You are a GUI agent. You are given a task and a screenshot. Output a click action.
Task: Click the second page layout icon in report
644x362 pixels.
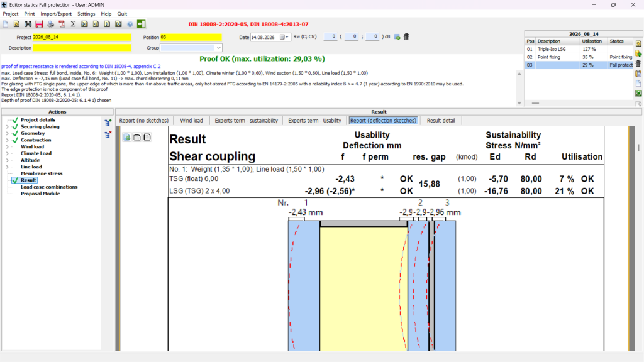pyautogui.click(x=136, y=137)
